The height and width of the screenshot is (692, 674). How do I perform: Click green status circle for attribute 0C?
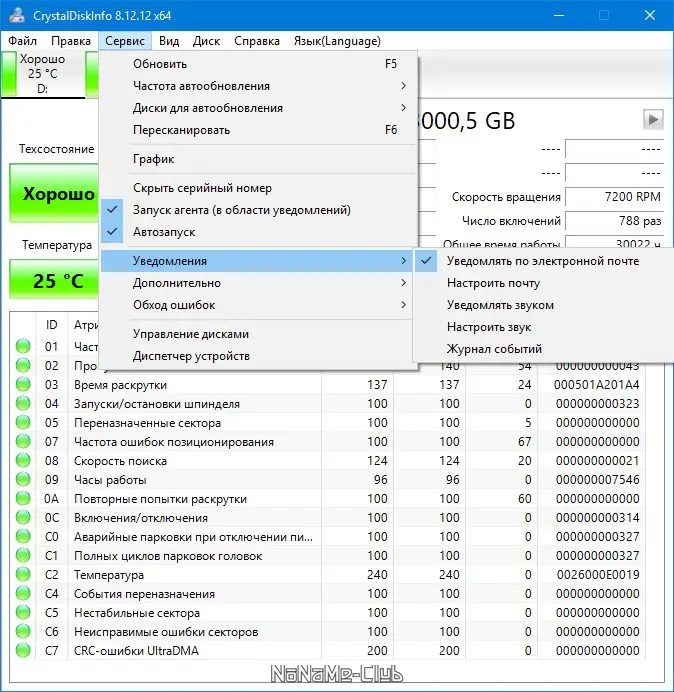click(x=23, y=517)
